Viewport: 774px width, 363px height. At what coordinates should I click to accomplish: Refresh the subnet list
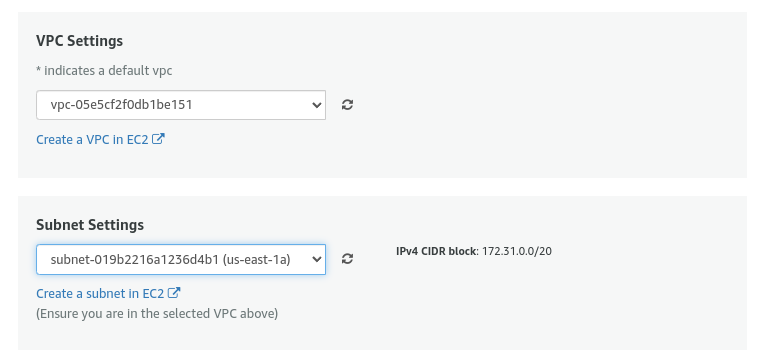[347, 259]
